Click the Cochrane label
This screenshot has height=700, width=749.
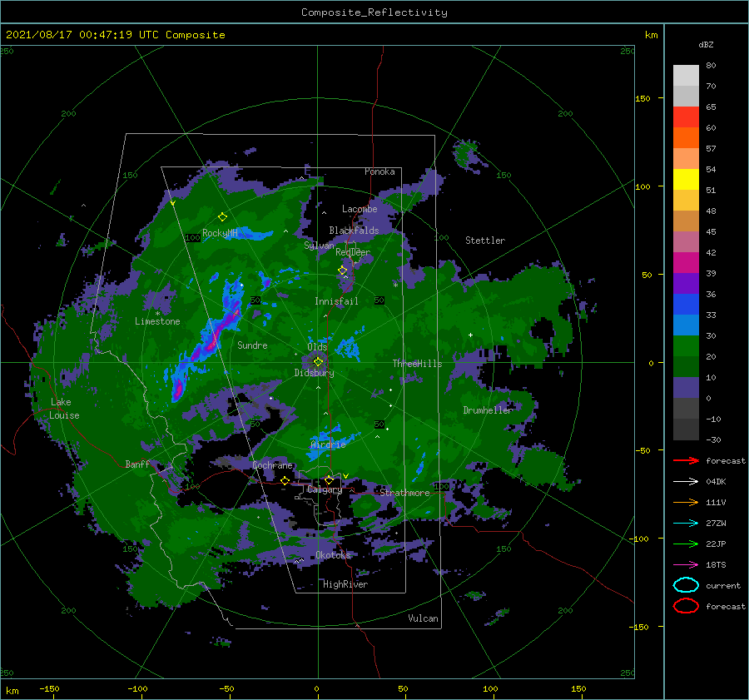tap(272, 465)
